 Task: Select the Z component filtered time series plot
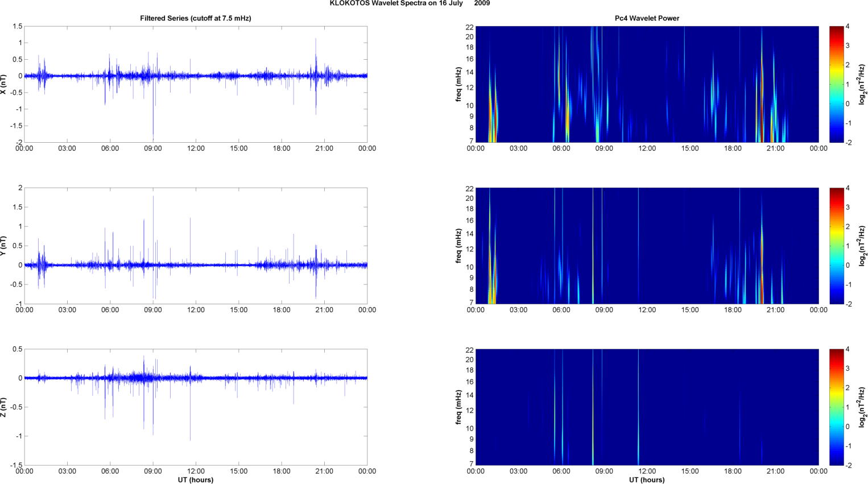[x=195, y=407]
